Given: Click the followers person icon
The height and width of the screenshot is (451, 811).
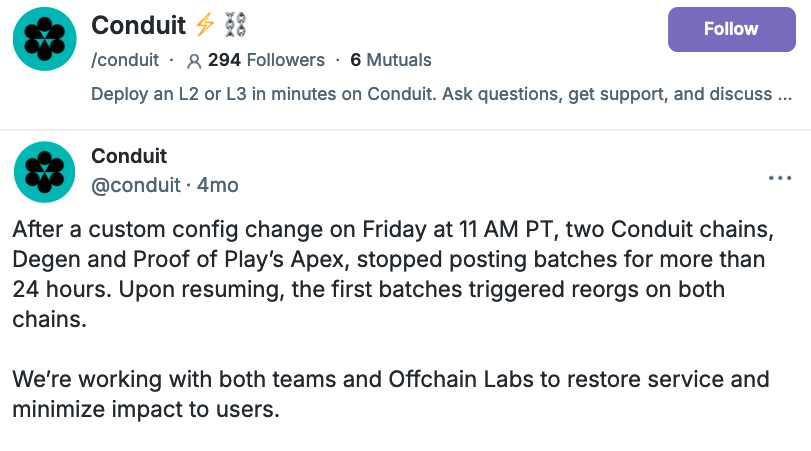Looking at the screenshot, I should pyautogui.click(x=194, y=61).
